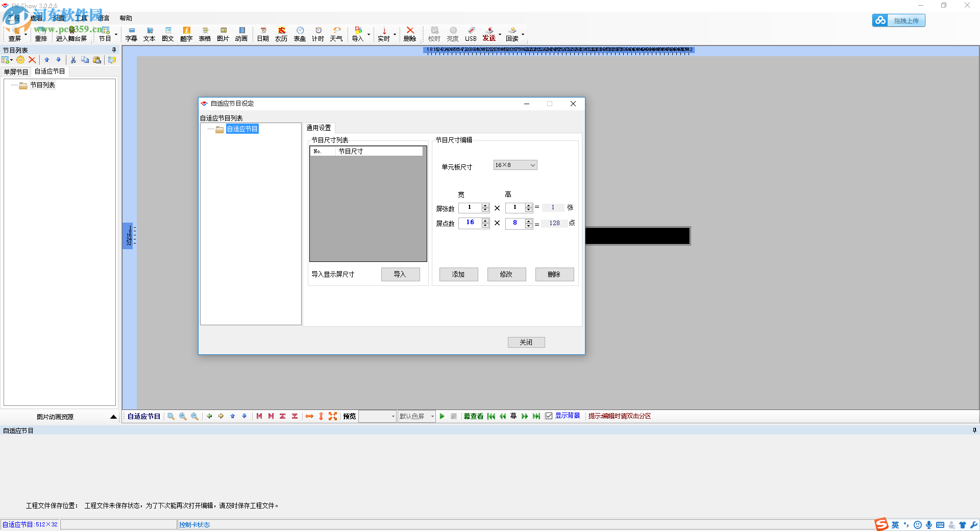Switch to the 单屏节目 tab

pyautogui.click(x=16, y=72)
